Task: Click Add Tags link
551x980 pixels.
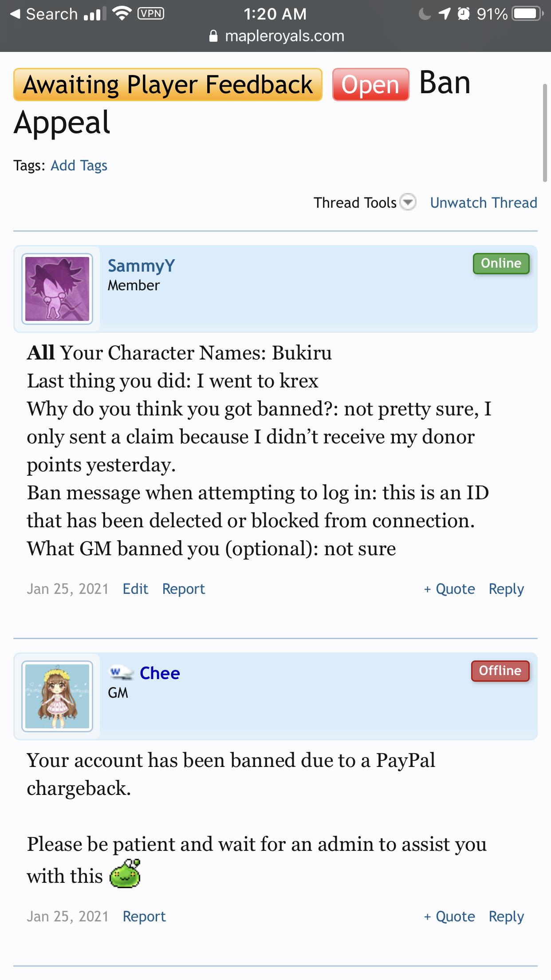Action: click(79, 166)
